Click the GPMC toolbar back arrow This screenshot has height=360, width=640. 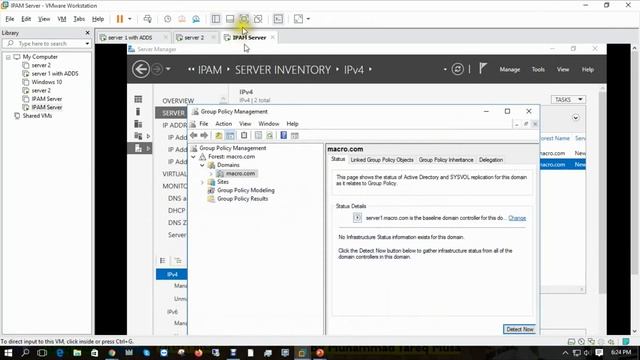[x=194, y=136]
